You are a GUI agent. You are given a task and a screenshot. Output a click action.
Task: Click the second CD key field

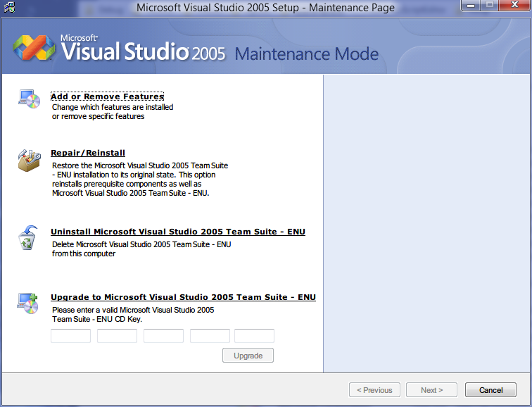pyautogui.click(x=117, y=336)
